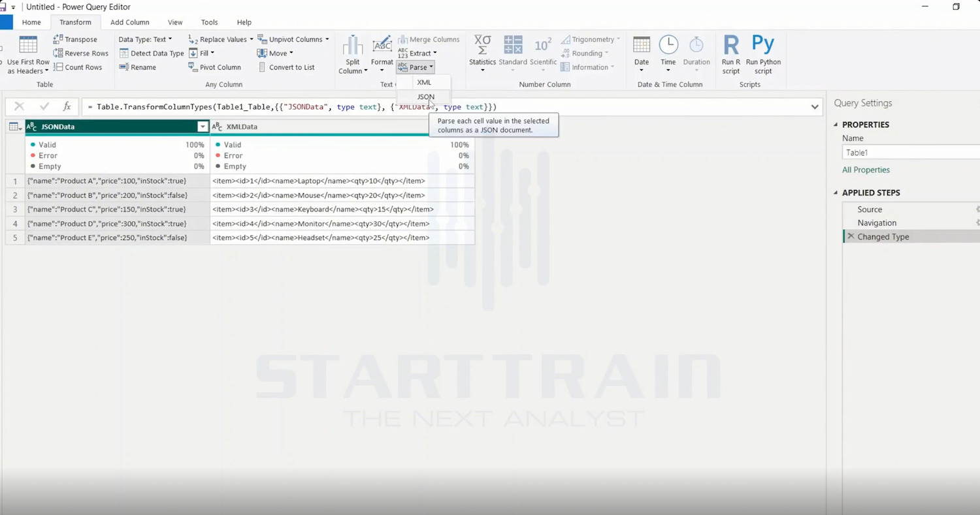Open the View tab
This screenshot has height=515, width=980.
[x=175, y=22]
